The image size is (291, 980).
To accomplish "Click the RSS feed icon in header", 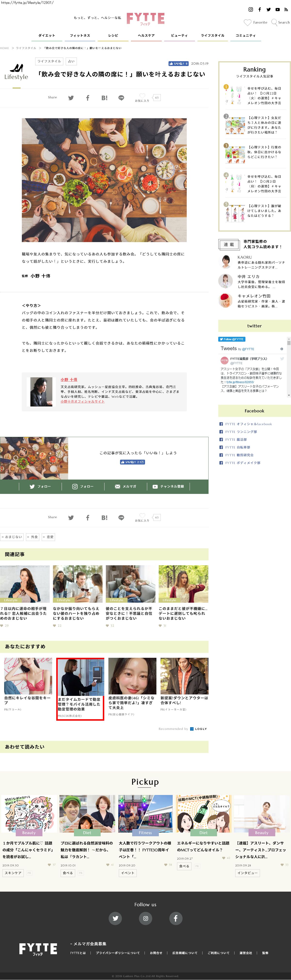I will pyautogui.click(x=286, y=9).
